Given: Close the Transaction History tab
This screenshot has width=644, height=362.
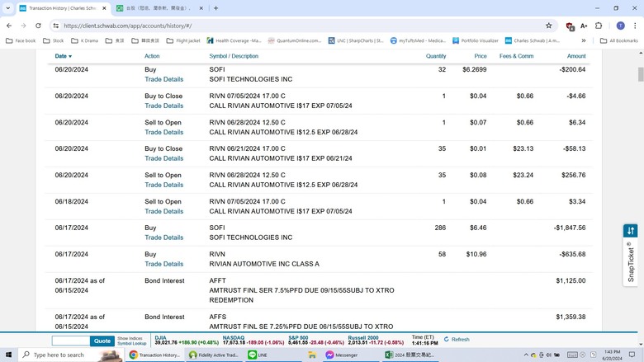Looking at the screenshot, I should pyautogui.click(x=104, y=7).
